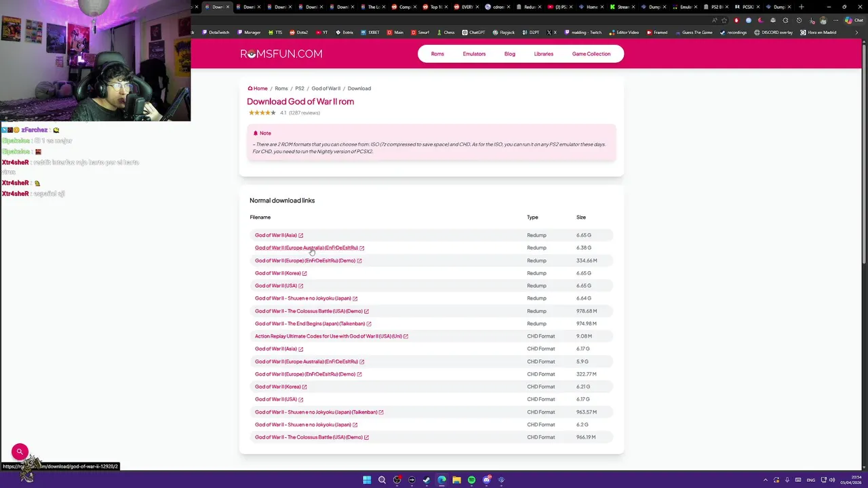The image size is (868, 488).
Task: Open the Editor Video bookmark
Action: click(624, 33)
